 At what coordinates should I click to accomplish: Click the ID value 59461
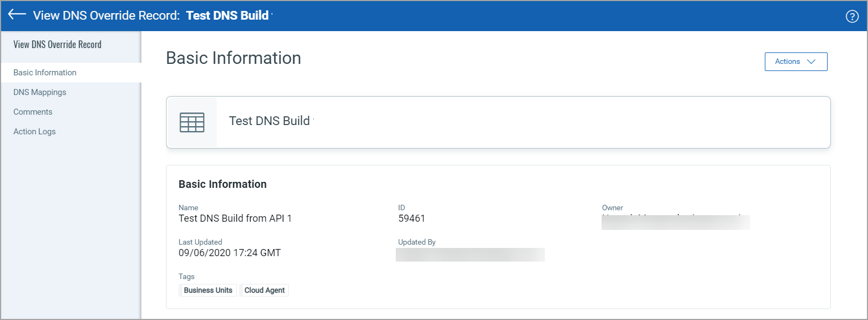click(412, 218)
